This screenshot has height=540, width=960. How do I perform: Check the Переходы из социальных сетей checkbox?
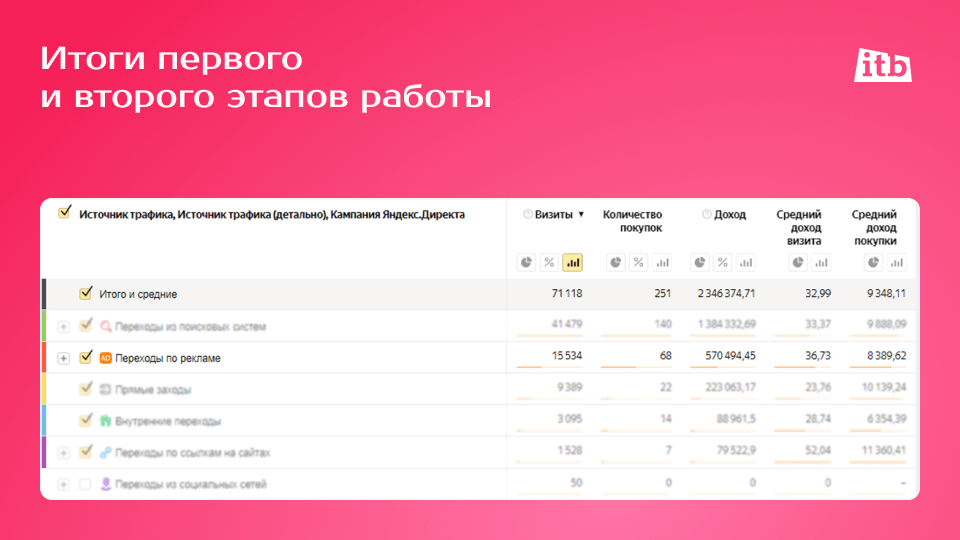tap(85, 484)
